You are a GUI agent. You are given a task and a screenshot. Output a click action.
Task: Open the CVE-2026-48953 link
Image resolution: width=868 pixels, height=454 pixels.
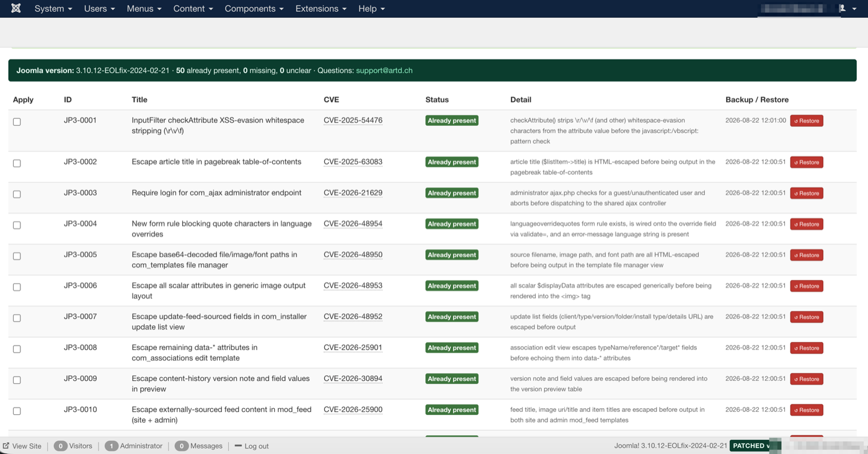pyautogui.click(x=353, y=286)
